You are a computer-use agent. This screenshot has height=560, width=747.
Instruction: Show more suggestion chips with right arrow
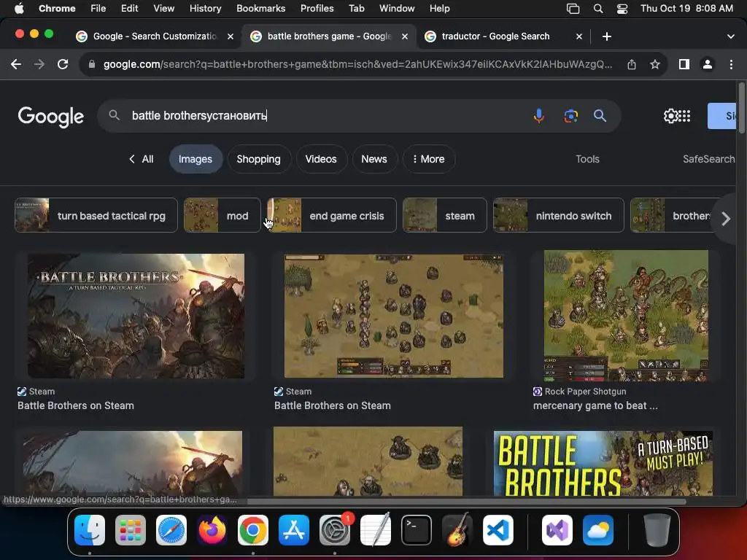(726, 219)
